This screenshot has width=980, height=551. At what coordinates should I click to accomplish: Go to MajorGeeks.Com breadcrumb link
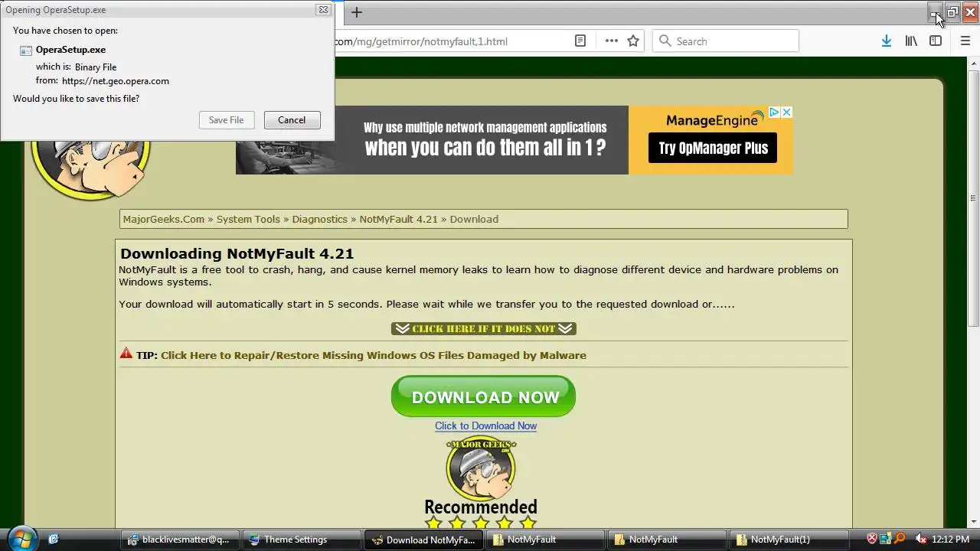164,219
